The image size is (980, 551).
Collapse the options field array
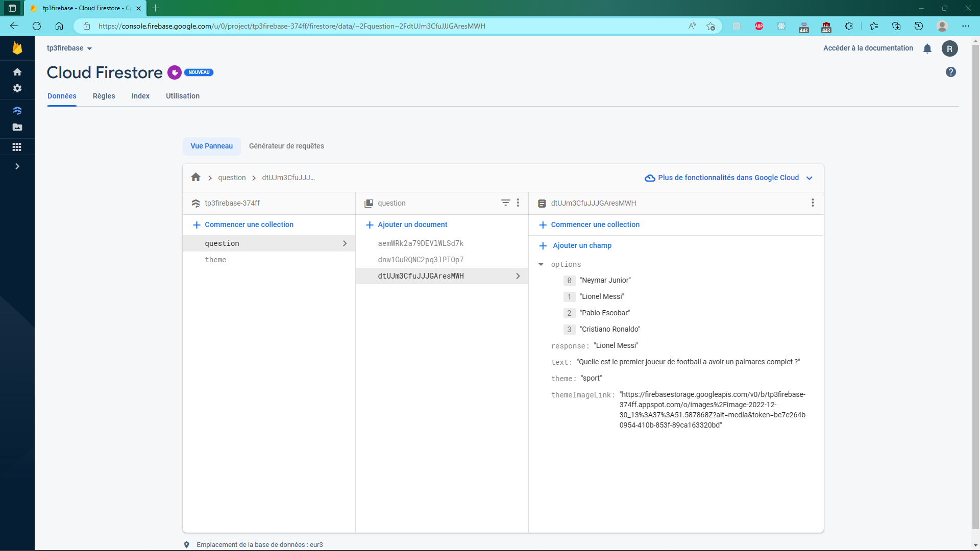tap(542, 264)
